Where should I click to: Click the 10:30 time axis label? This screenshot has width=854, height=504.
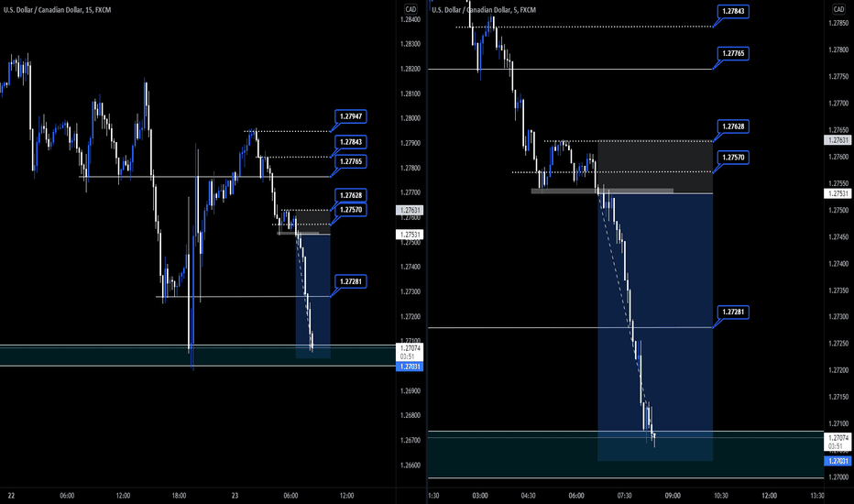click(x=720, y=496)
